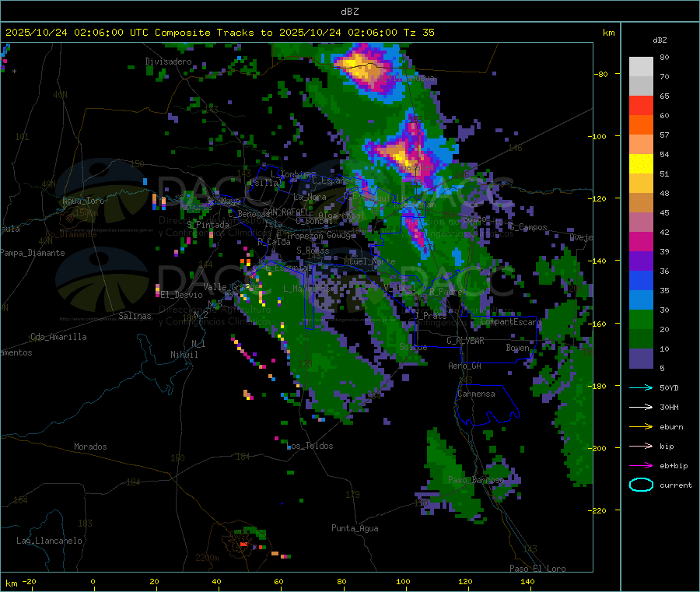
Task: Click the 'Nihuil' map label
Action: (184, 355)
